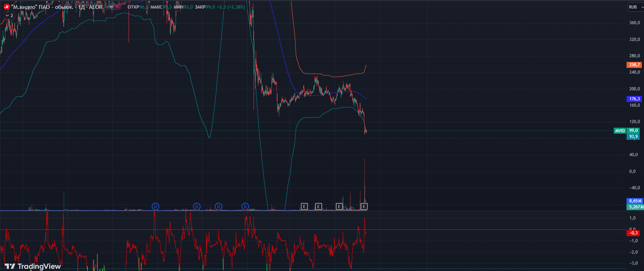Viewport: 644px width, 271px height.
Task: Click the −3,0 value on indicator scale
Action: coord(633,263)
